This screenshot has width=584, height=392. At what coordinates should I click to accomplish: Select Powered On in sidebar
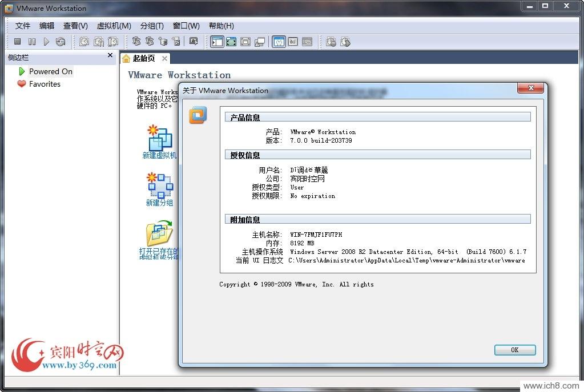51,71
